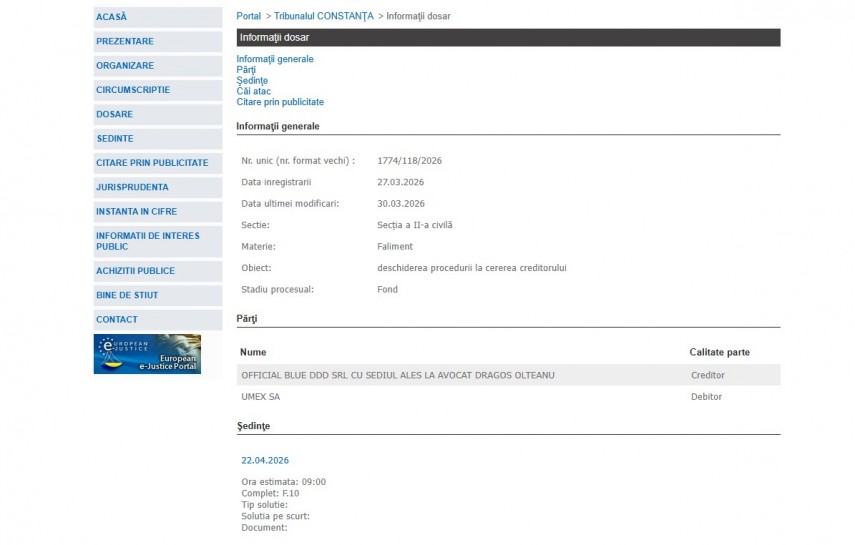
Task: Jump to Informații generale anchor link
Action: [x=275, y=59]
